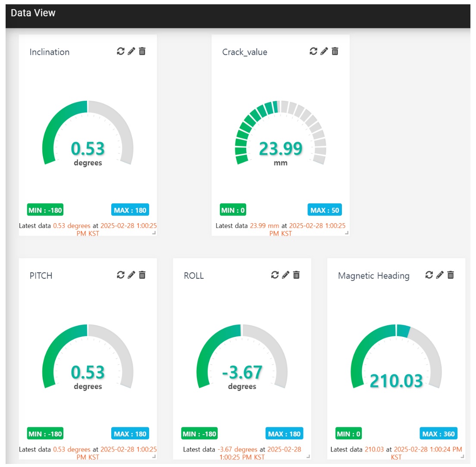Click the PITCH MAX : 180 badge
The height and width of the screenshot is (467, 476).
point(130,434)
